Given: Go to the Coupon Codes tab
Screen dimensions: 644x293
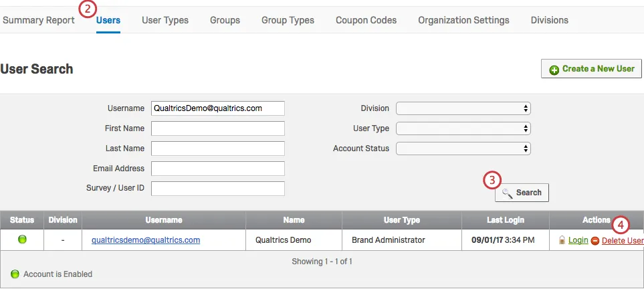Looking at the screenshot, I should coord(366,20).
